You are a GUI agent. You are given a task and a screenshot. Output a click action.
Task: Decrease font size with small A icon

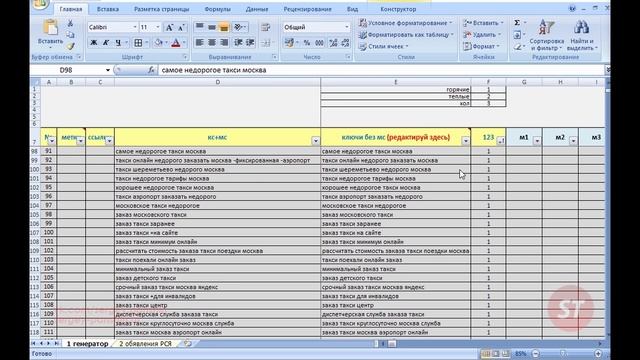point(181,27)
